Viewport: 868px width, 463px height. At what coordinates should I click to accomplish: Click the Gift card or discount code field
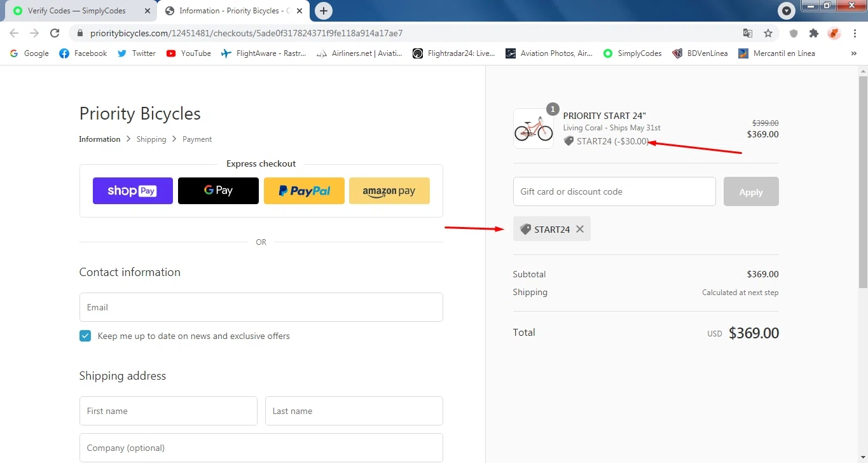614,191
